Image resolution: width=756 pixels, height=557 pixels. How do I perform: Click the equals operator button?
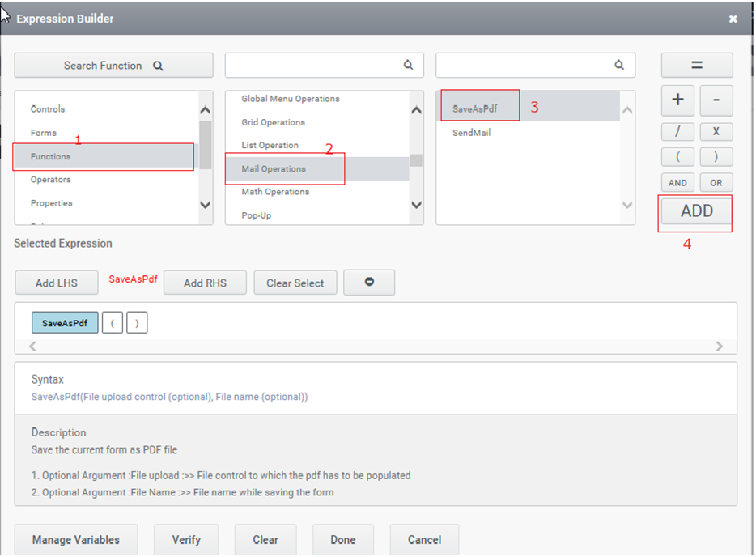click(x=696, y=66)
